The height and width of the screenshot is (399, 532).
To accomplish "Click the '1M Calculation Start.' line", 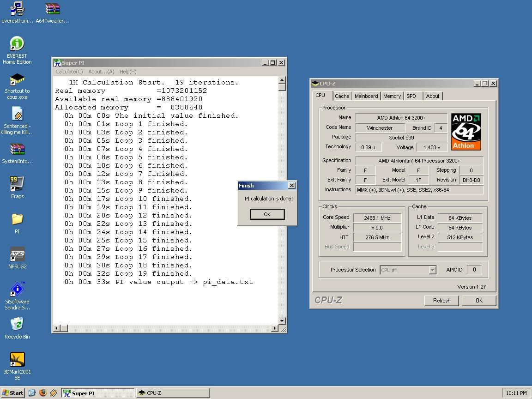I will coord(154,83).
